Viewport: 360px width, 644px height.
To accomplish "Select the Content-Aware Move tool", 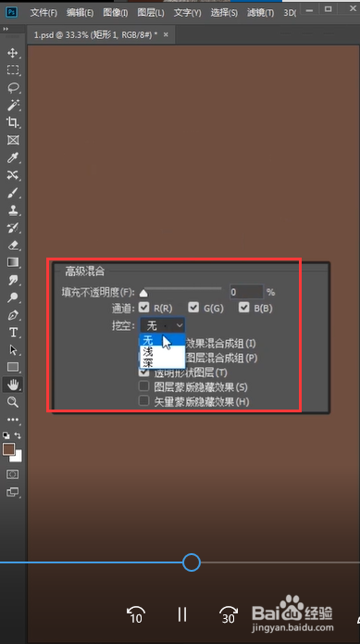I will (x=13, y=175).
